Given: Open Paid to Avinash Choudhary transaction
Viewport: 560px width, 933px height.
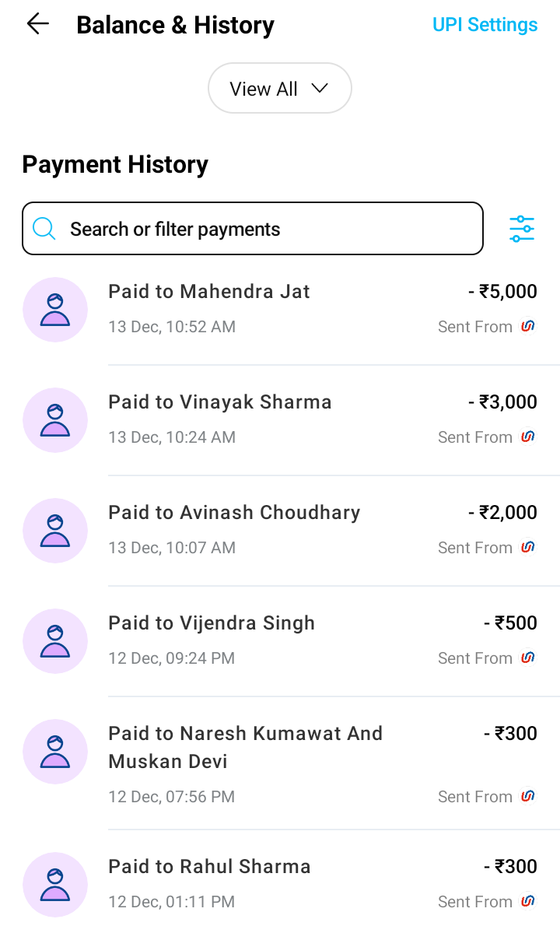Looking at the screenshot, I should (234, 513).
